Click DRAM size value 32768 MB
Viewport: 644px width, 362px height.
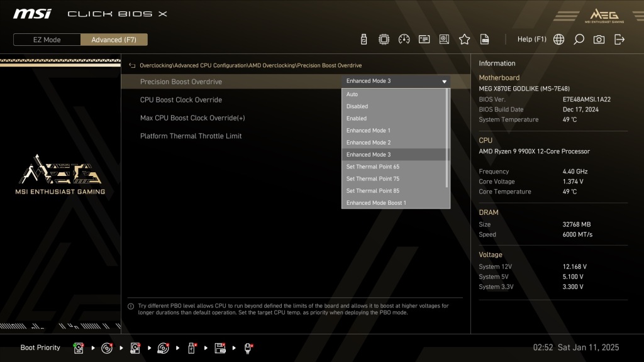[577, 224]
